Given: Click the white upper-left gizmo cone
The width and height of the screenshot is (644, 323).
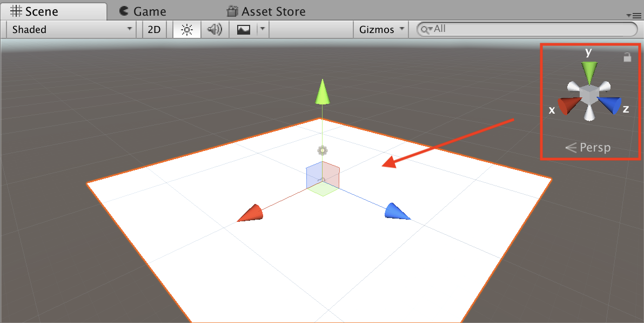Looking at the screenshot, I should click(x=574, y=87).
